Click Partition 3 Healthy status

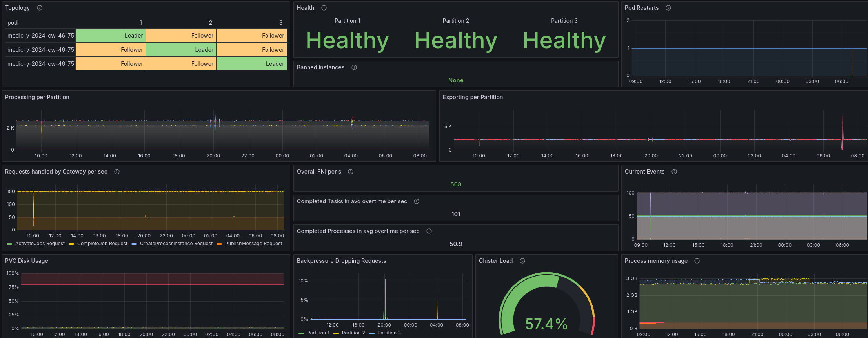click(x=564, y=40)
